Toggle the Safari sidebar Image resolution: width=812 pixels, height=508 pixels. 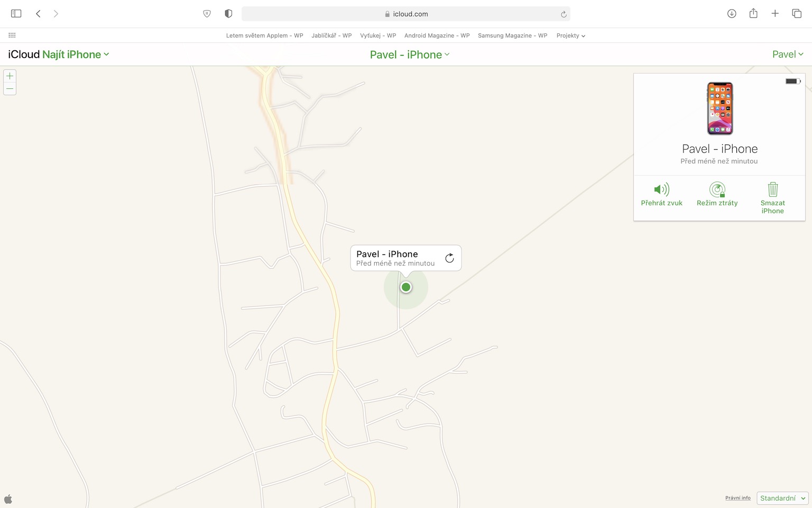tap(16, 14)
